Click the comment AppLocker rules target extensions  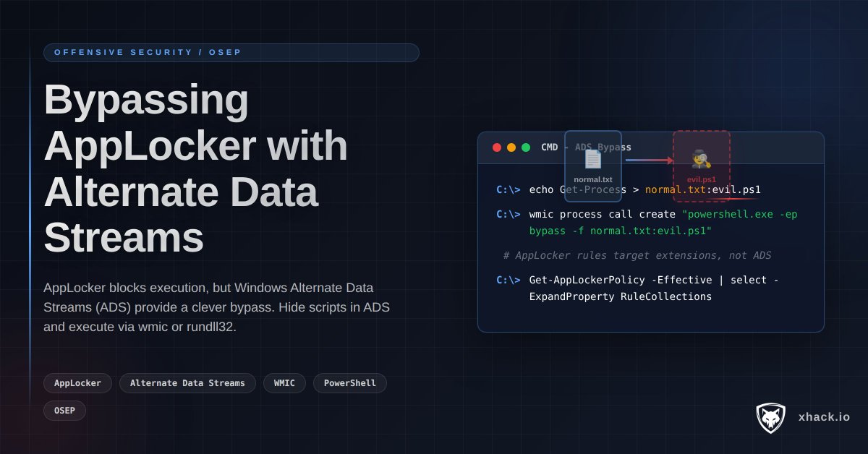(637, 255)
